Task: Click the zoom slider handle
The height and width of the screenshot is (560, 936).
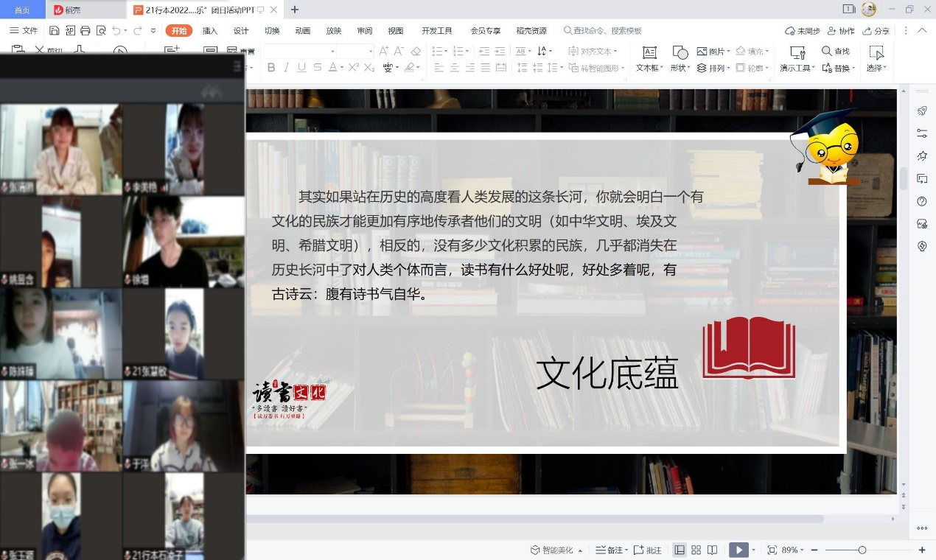Action: [862, 550]
